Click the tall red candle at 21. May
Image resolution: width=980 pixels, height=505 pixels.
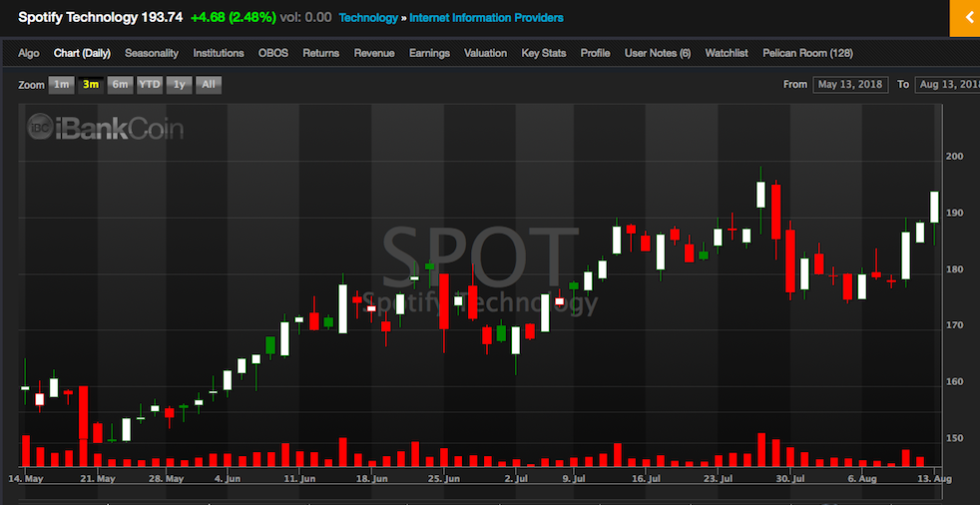tap(83, 412)
